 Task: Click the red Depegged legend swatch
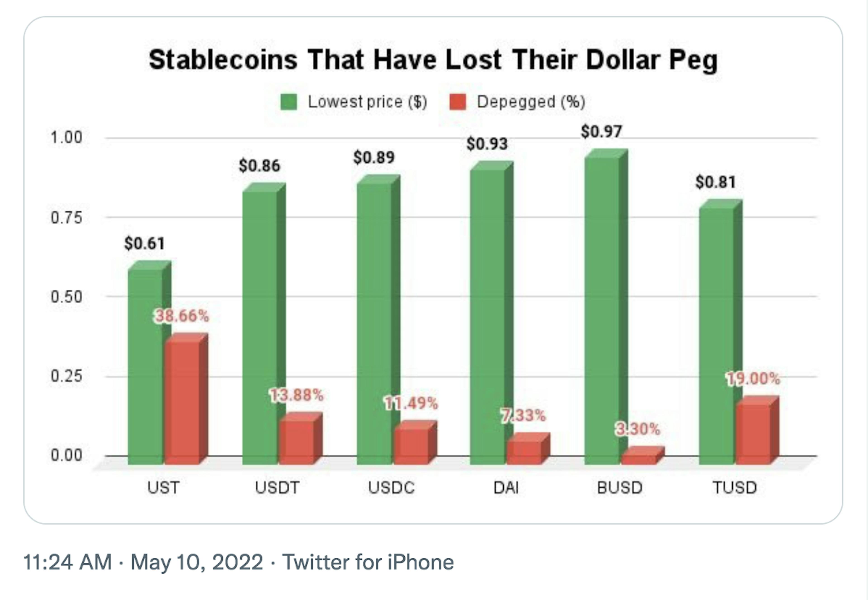(x=458, y=102)
